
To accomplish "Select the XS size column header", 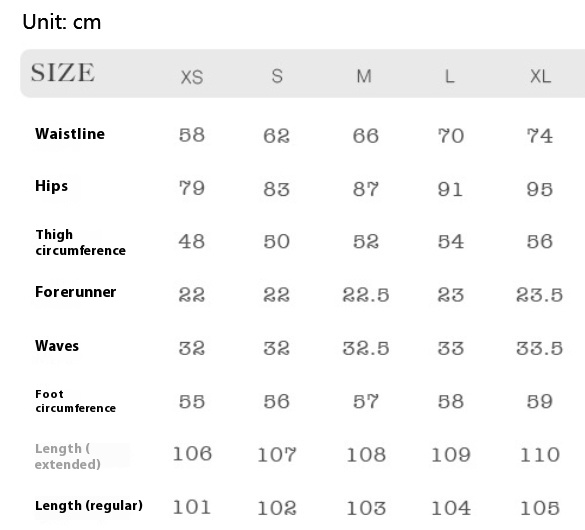I will [x=192, y=77].
